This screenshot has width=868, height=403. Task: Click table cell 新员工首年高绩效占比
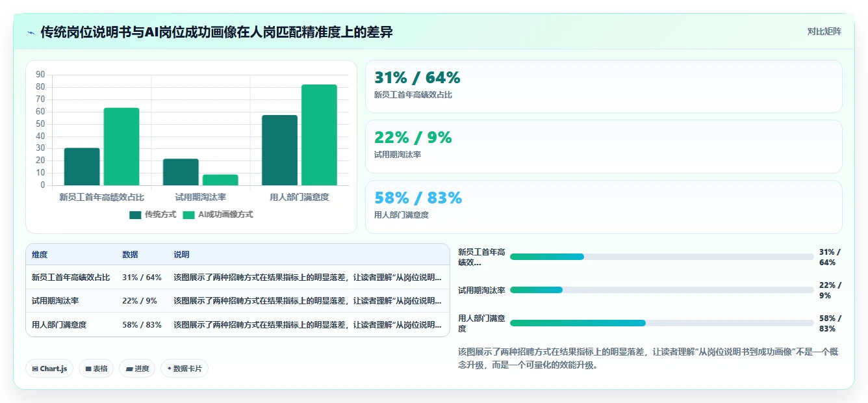point(71,278)
